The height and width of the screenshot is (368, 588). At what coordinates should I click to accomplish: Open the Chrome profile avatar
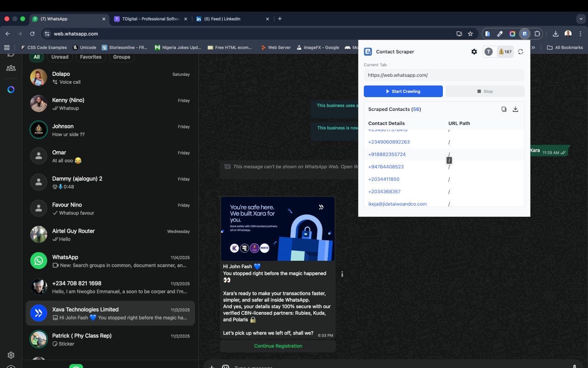pos(568,34)
